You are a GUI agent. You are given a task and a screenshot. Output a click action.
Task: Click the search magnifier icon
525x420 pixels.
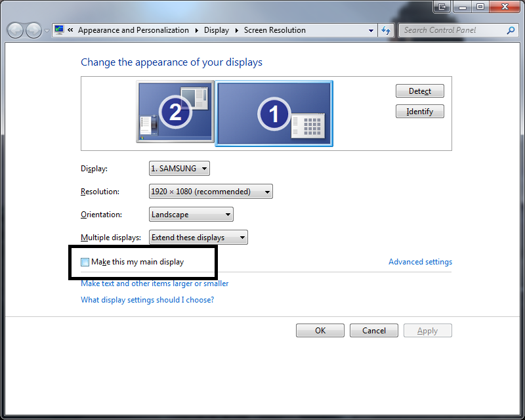pyautogui.click(x=511, y=30)
